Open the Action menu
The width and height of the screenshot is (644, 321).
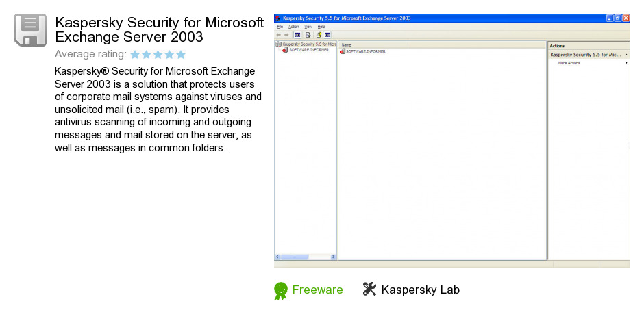click(x=293, y=27)
